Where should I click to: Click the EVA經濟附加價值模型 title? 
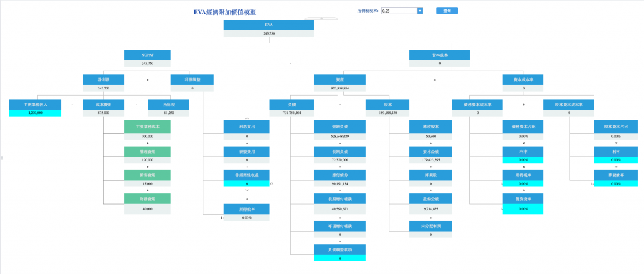click(225, 13)
